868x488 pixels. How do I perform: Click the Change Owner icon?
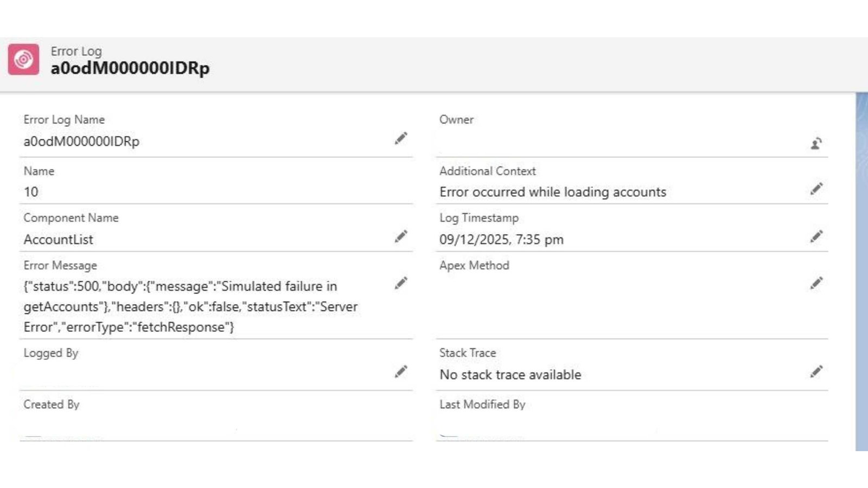816,143
